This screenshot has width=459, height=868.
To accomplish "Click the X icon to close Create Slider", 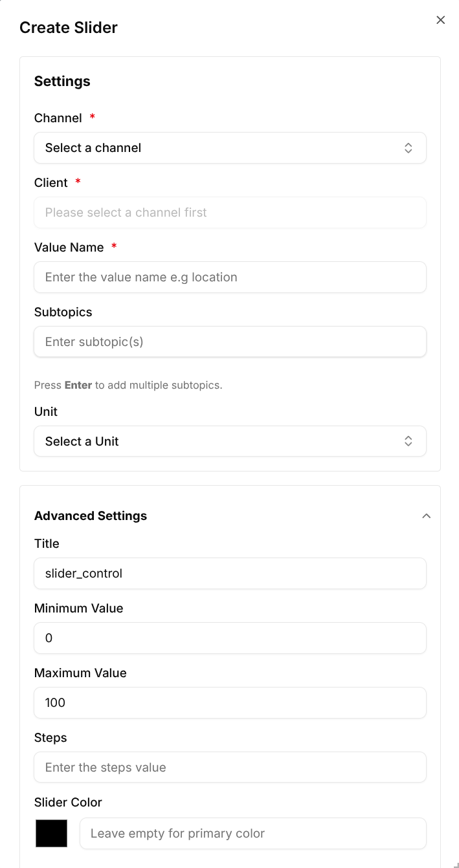I will tap(441, 20).
